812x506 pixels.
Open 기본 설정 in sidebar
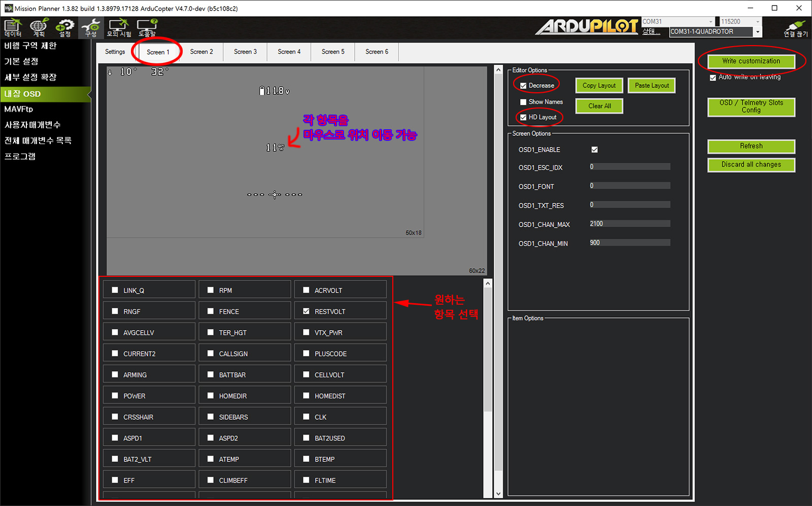coord(21,61)
